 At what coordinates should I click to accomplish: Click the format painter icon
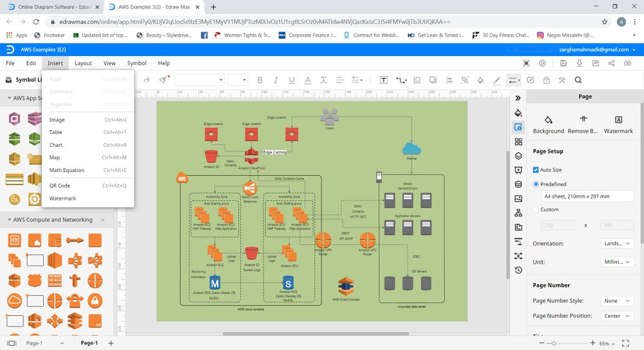[164, 79]
